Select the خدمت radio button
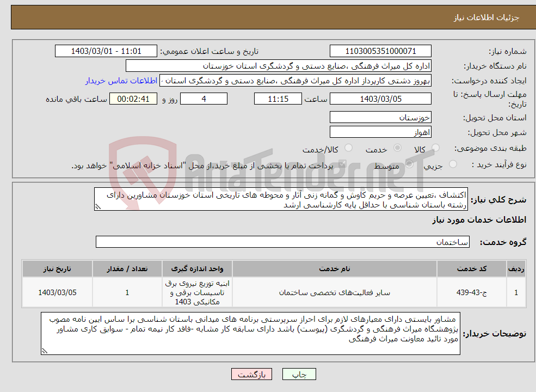The width and height of the screenshot is (536, 392). pos(397,148)
